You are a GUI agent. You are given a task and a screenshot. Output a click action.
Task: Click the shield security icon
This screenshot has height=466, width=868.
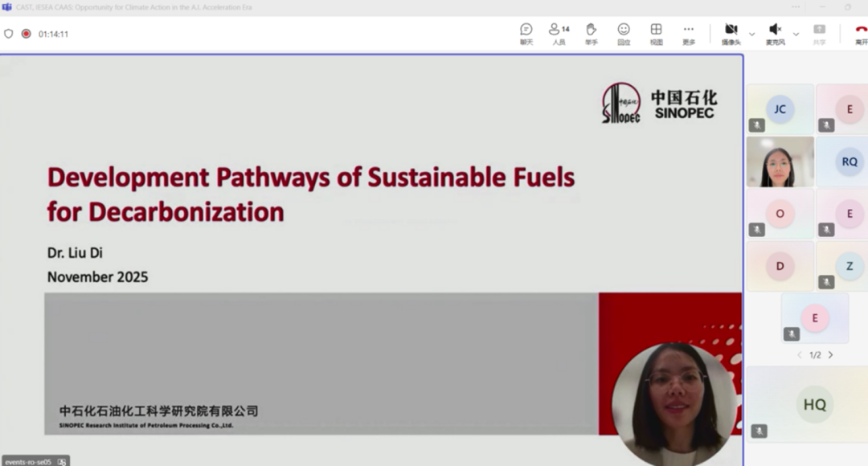9,34
